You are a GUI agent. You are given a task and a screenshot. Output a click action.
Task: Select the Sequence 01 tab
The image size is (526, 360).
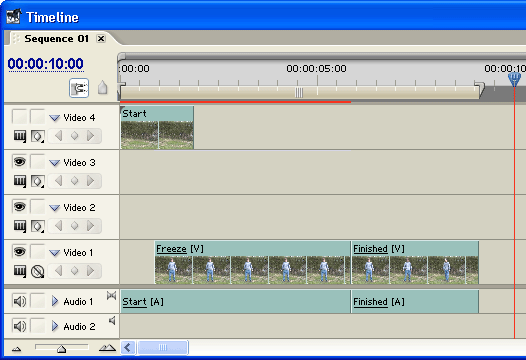56,39
